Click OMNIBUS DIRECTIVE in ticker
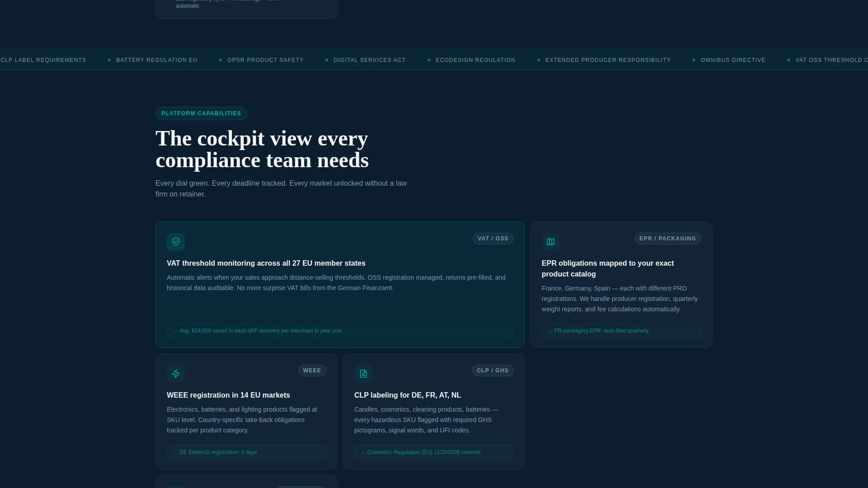This screenshot has width=868, height=488. pos(733,60)
